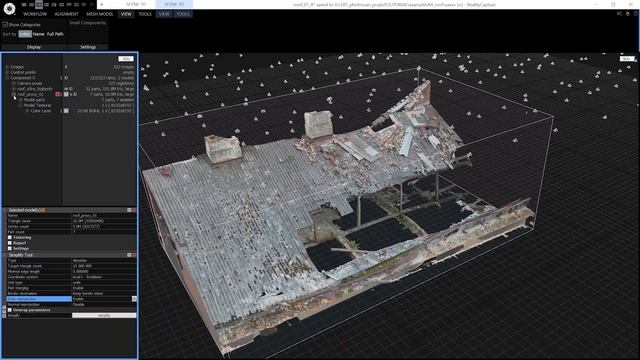Collapse the roof_proxy model node
The image size is (640, 360).
14,94
